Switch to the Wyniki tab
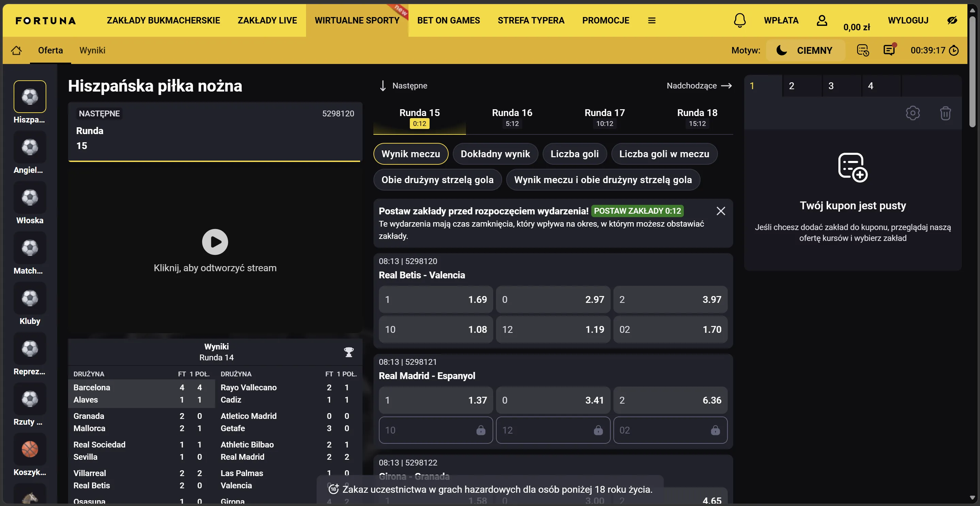 tap(92, 50)
